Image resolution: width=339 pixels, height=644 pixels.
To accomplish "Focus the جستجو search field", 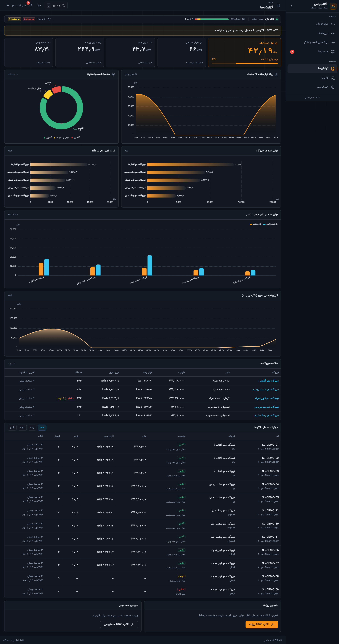I will [x=56, y=6].
